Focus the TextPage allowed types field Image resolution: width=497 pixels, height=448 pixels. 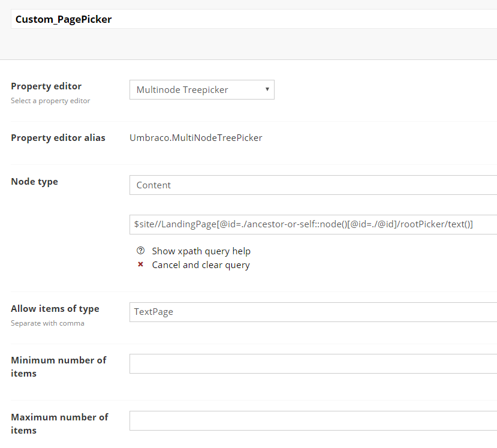[313, 312]
